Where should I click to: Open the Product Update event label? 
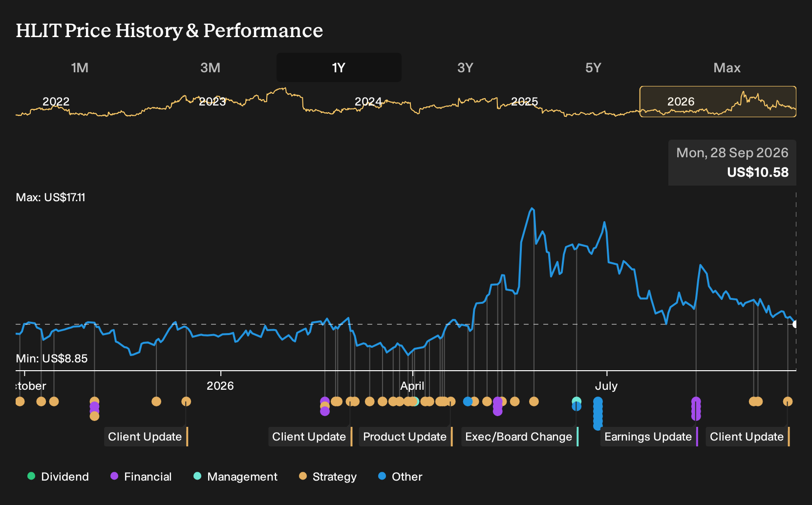pos(406,437)
